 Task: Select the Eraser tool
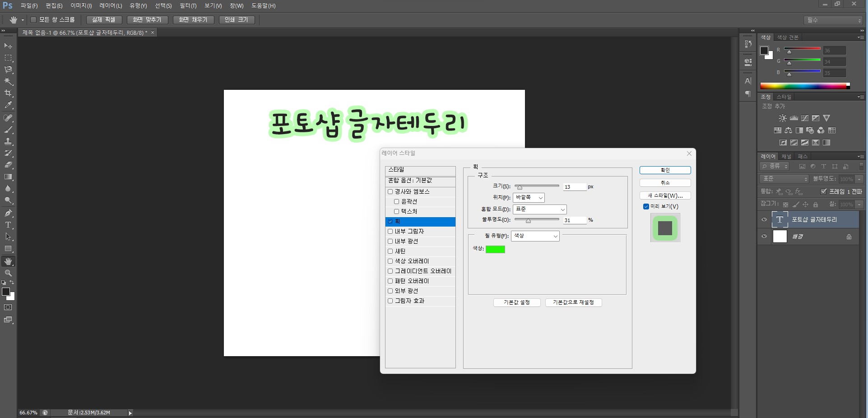point(8,165)
